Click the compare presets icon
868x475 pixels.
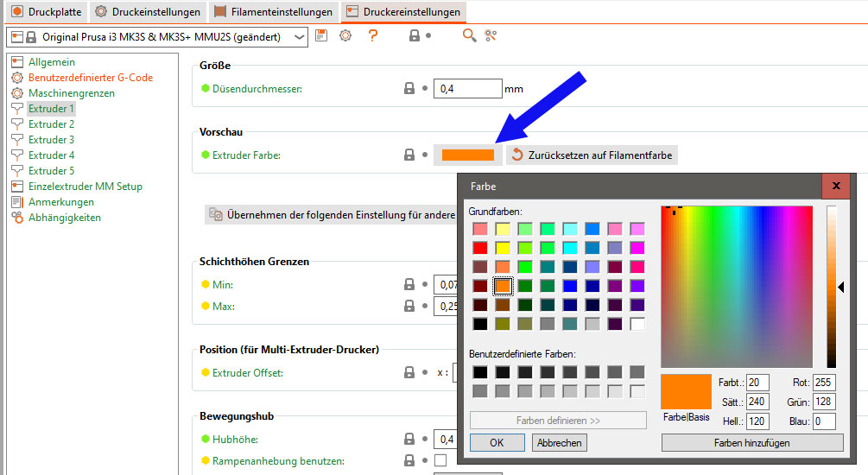491,35
